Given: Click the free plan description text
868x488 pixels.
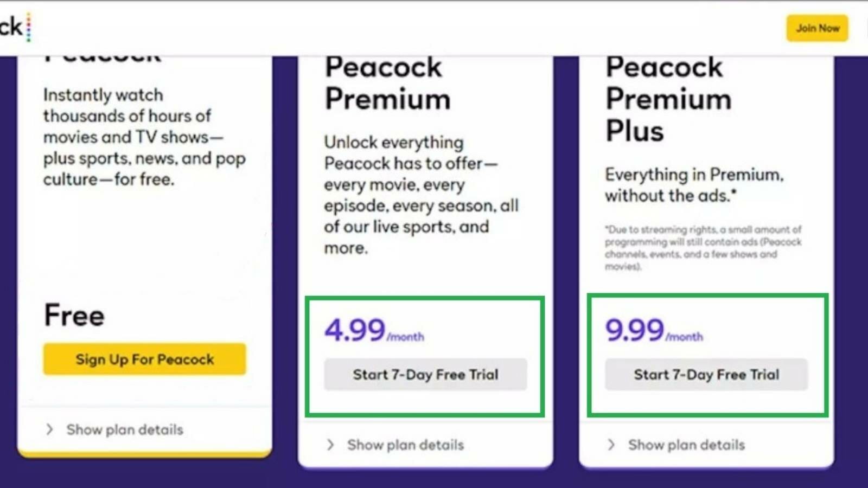Looking at the screenshot, I should click(144, 137).
